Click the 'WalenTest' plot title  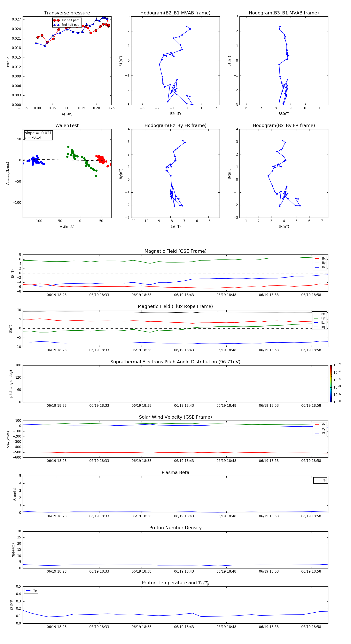(x=67, y=125)
